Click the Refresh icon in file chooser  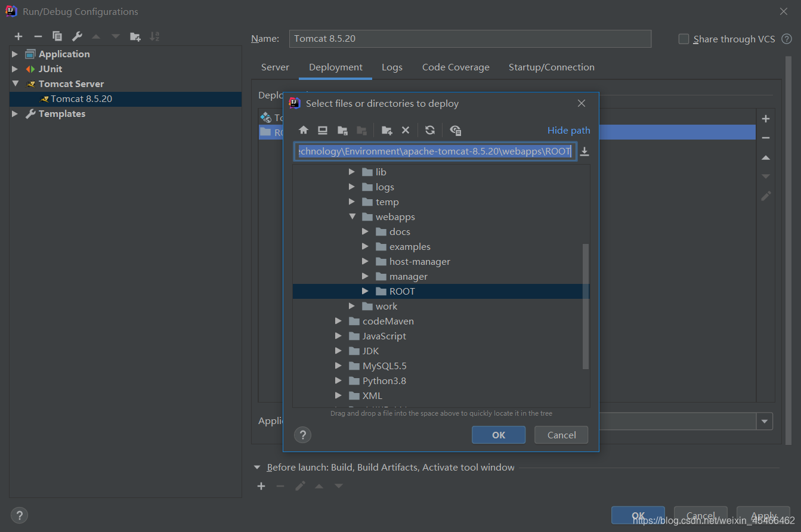click(429, 130)
